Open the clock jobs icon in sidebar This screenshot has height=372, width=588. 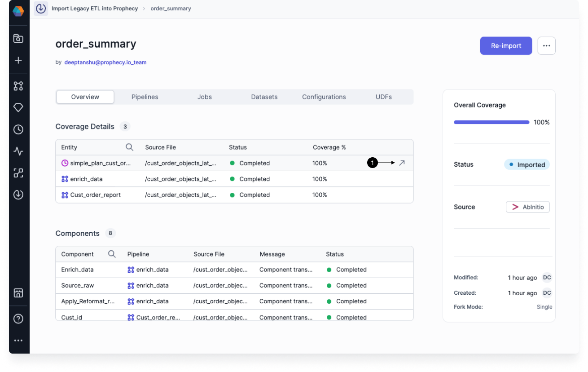pos(18,130)
